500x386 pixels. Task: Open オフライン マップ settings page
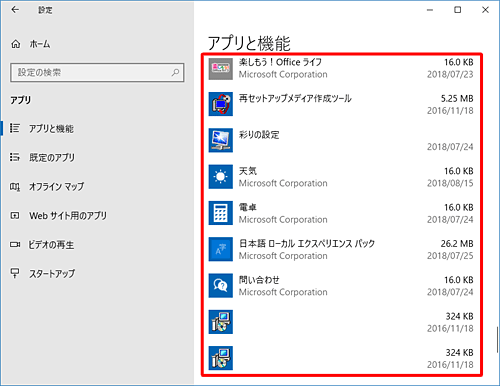tap(56, 186)
